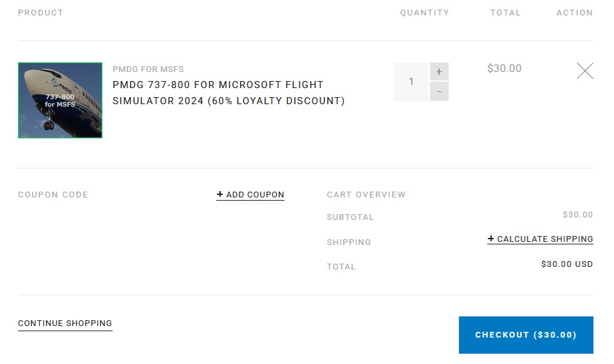
Task: Click the Quantity column header
Action: [x=424, y=12]
